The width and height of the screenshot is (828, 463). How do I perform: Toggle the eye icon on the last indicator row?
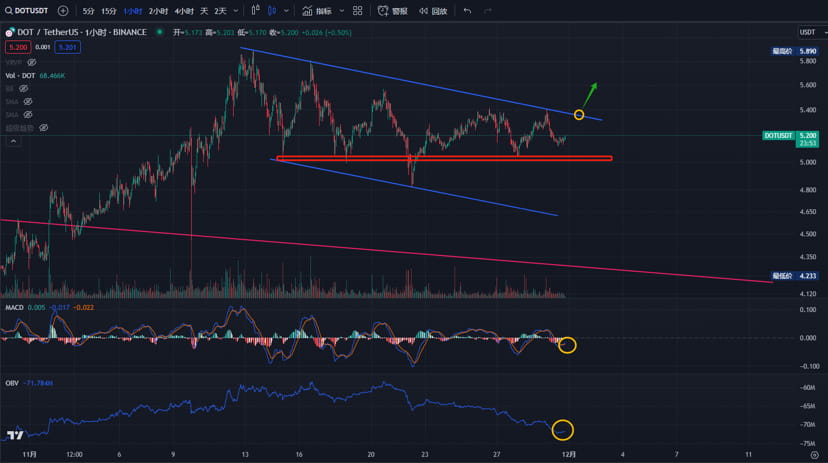coord(43,128)
